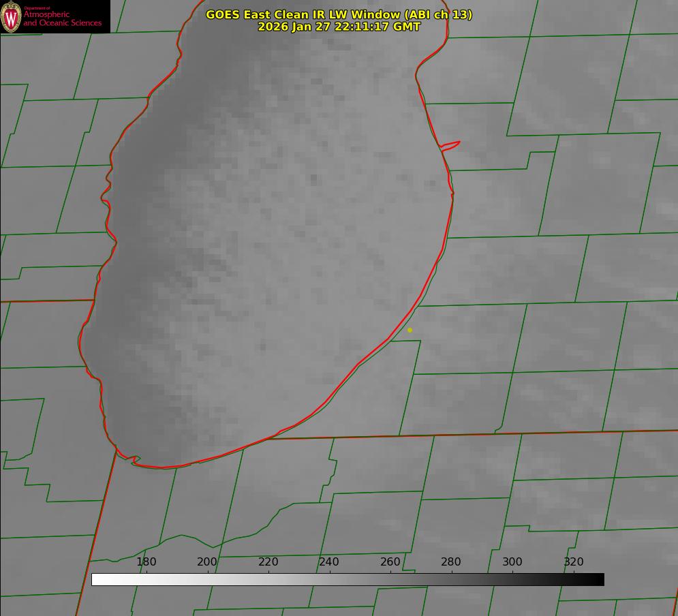Image resolution: width=678 pixels, height=616 pixels.
Task: Click the 2026 Jan 27 22:11:17 GMT timestamp
Action: (x=339, y=27)
